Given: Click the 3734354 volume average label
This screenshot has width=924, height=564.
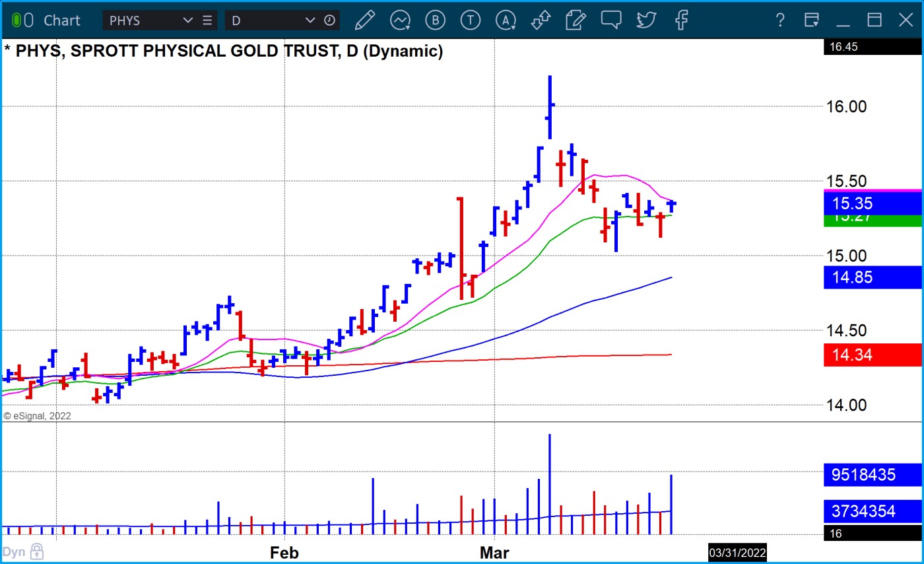Looking at the screenshot, I should click(873, 511).
